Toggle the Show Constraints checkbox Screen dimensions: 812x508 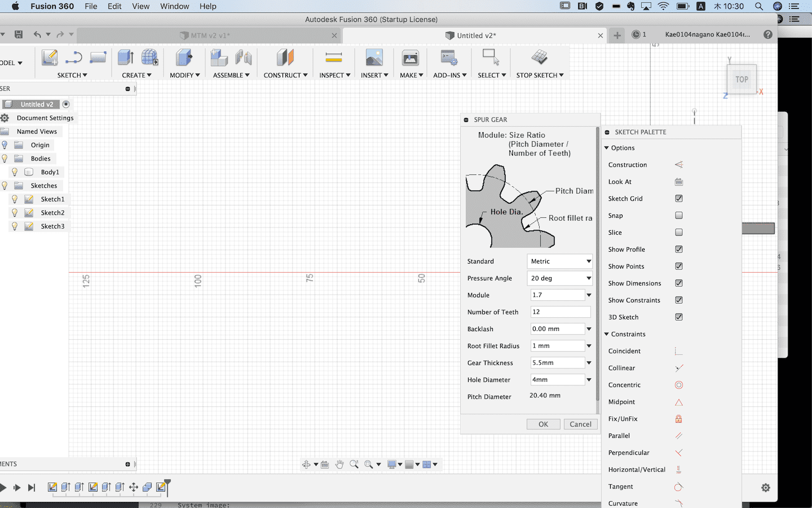(x=679, y=300)
